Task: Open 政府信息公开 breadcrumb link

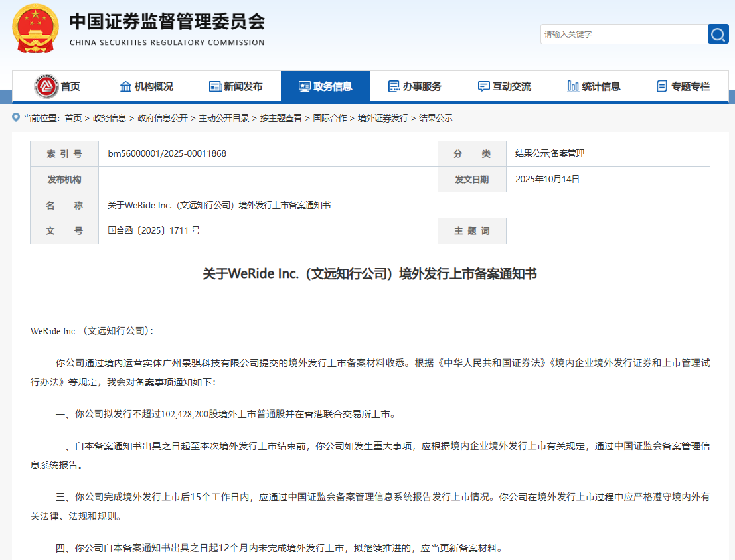Action: click(x=162, y=118)
